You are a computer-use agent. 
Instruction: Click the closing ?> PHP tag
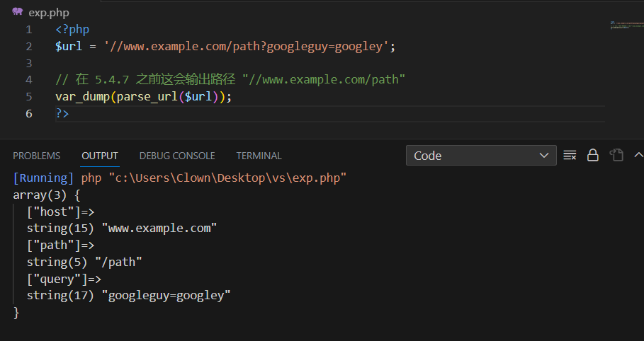click(x=62, y=113)
